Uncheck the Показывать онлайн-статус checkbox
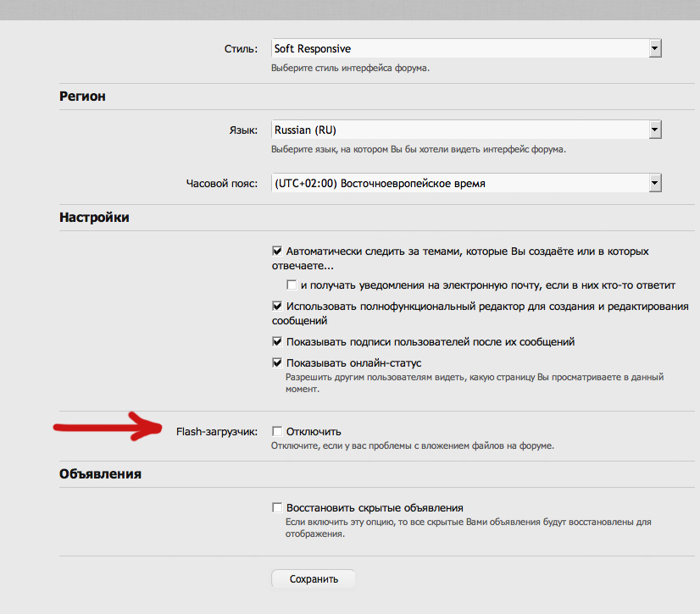The width and height of the screenshot is (700, 614). click(x=277, y=363)
